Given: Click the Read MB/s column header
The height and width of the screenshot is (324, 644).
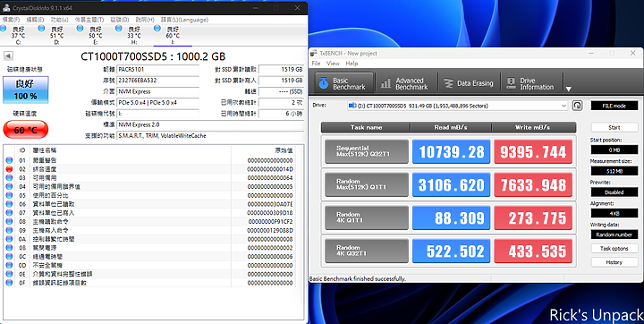Looking at the screenshot, I should (451, 127).
